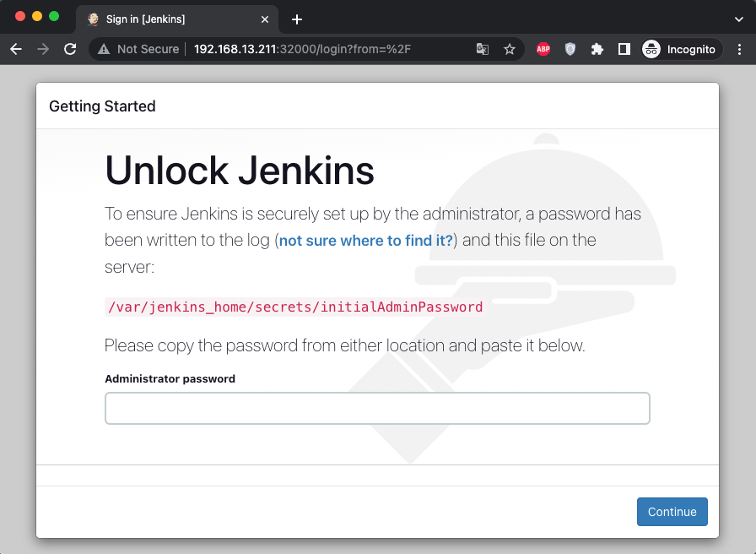
Task: Click 'Please copy the password' instruction text
Action: (x=345, y=345)
